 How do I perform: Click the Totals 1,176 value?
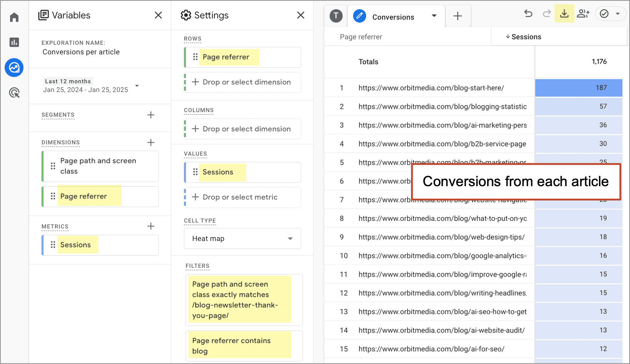click(599, 62)
